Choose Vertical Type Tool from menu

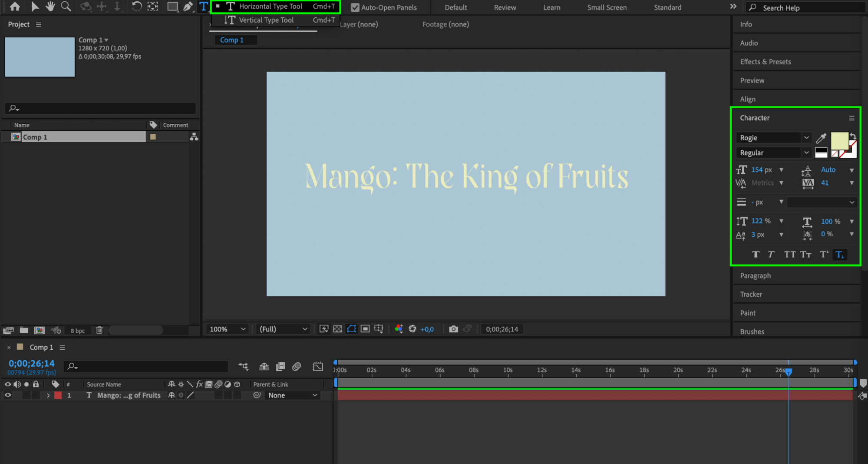coord(266,20)
